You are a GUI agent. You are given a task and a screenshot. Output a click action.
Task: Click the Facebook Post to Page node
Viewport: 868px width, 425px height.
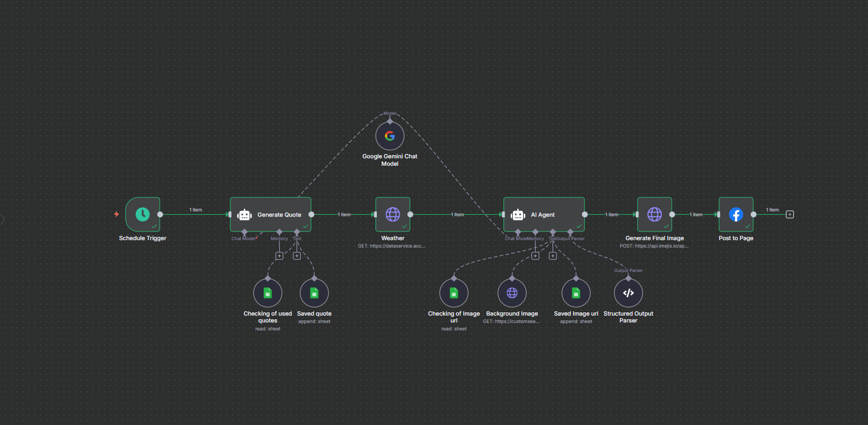point(736,214)
